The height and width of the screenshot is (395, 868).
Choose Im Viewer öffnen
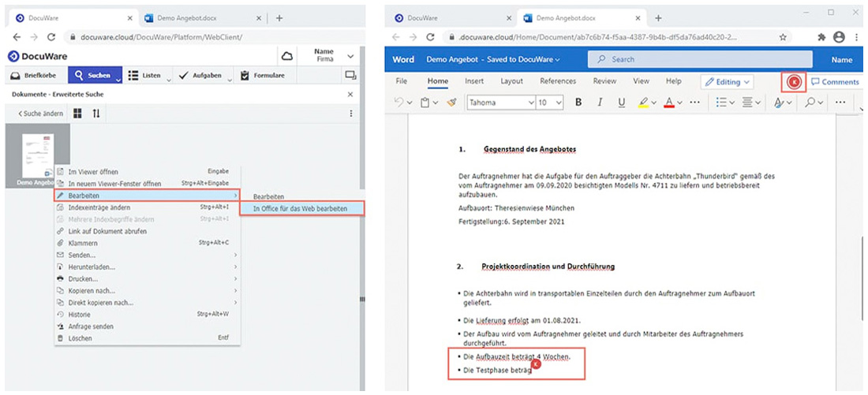point(93,172)
